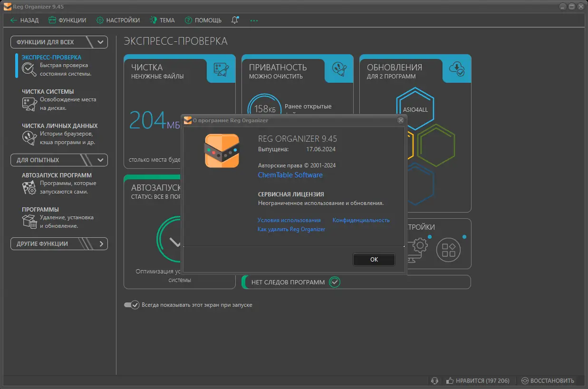
Task: Click the Нравится (197 206) label
Action: [x=482, y=380]
